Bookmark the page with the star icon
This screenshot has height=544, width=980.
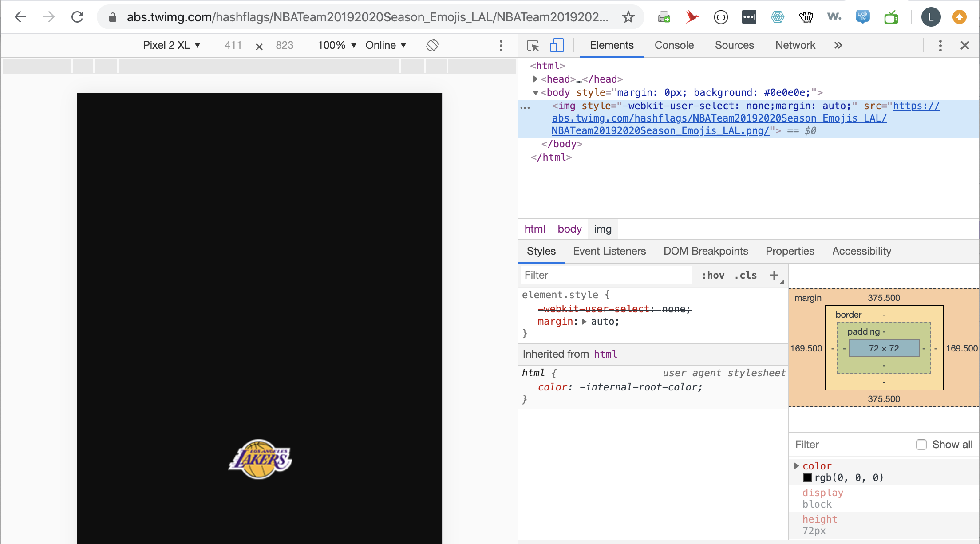coord(628,17)
